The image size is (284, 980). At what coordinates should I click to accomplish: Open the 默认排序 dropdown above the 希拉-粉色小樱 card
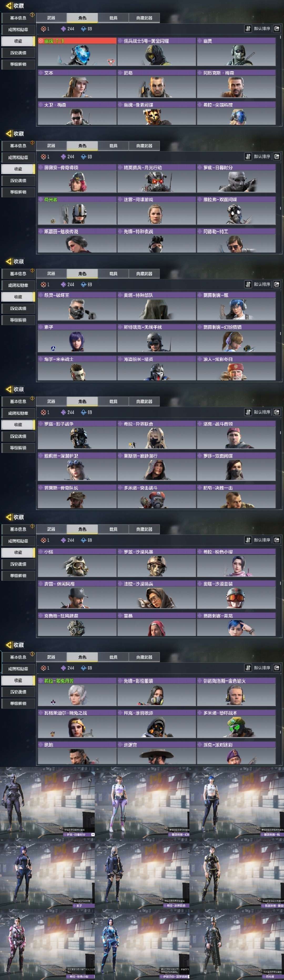(x=262, y=540)
